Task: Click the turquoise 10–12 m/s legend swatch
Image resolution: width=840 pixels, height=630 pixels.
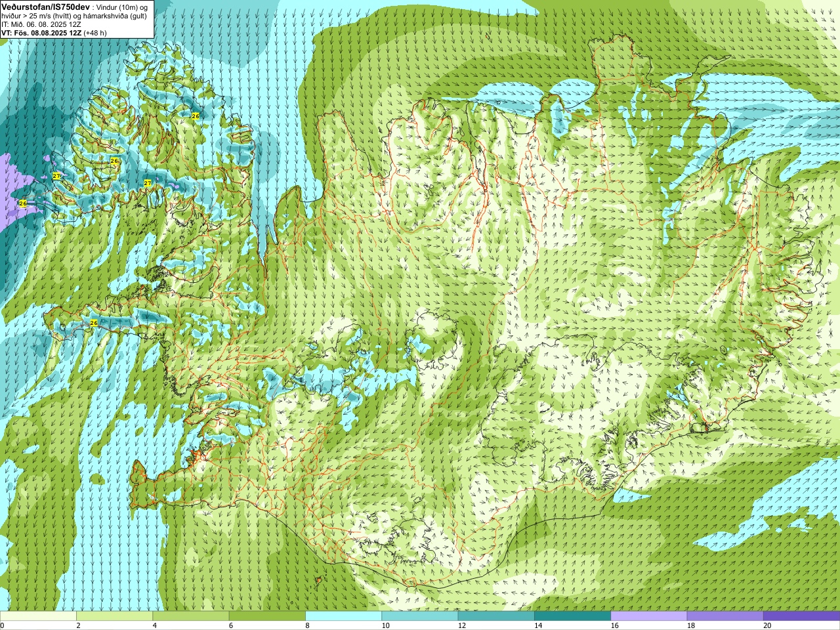Action: pyautogui.click(x=420, y=616)
